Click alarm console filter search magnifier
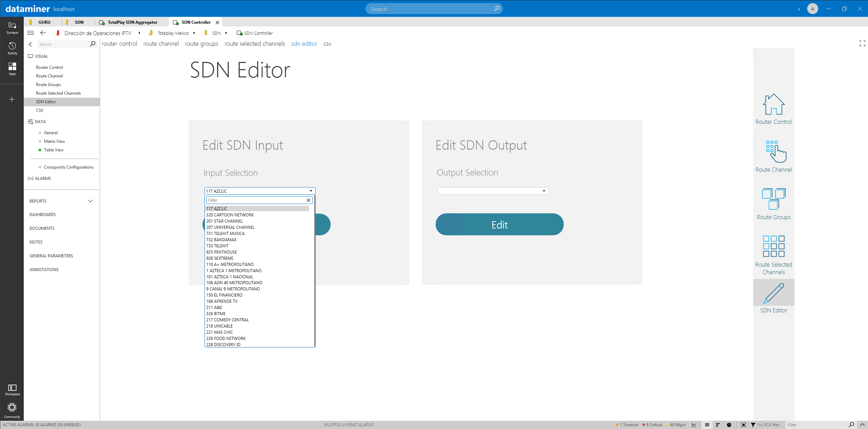Viewport: 868px width, 429px height. point(851,425)
